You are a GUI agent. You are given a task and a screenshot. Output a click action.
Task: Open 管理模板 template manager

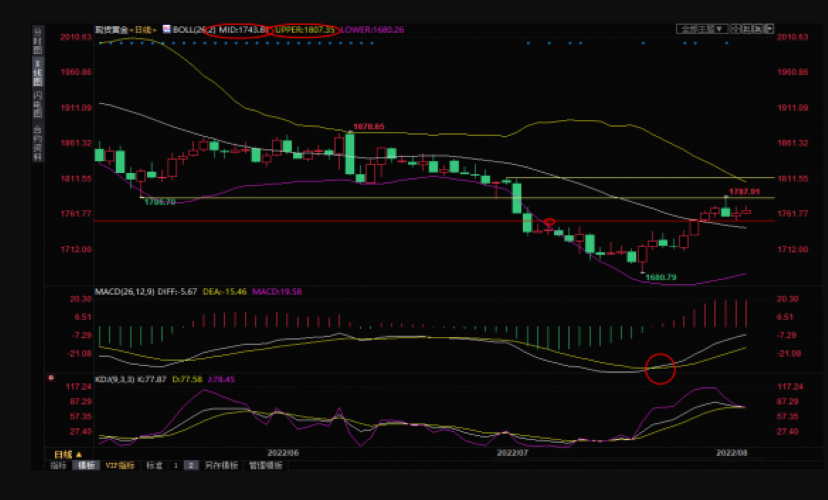tap(265, 465)
